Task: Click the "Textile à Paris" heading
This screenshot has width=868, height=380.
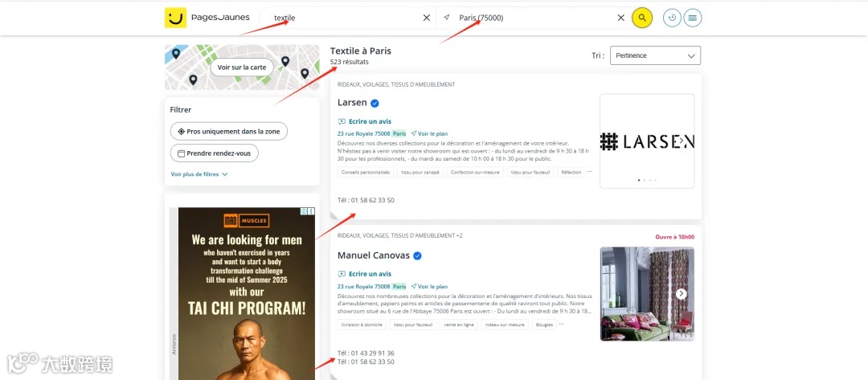Action: [x=361, y=51]
